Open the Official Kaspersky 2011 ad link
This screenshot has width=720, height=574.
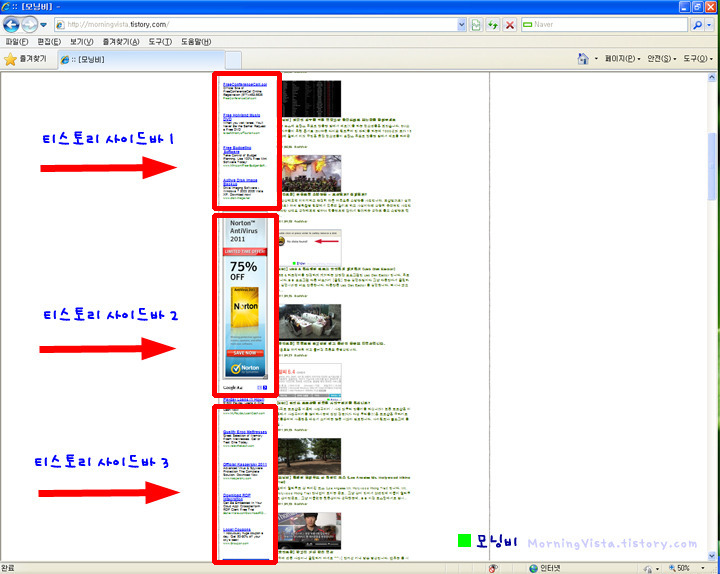(x=245, y=465)
